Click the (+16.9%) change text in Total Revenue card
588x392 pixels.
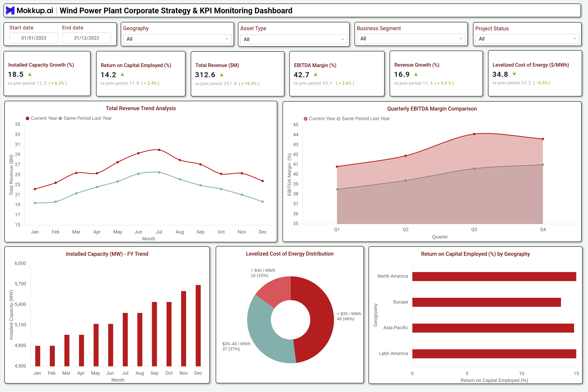point(249,83)
